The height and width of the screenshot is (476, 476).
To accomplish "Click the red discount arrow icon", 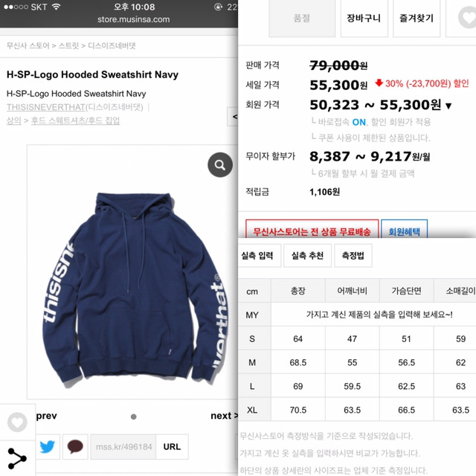I will click(379, 83).
